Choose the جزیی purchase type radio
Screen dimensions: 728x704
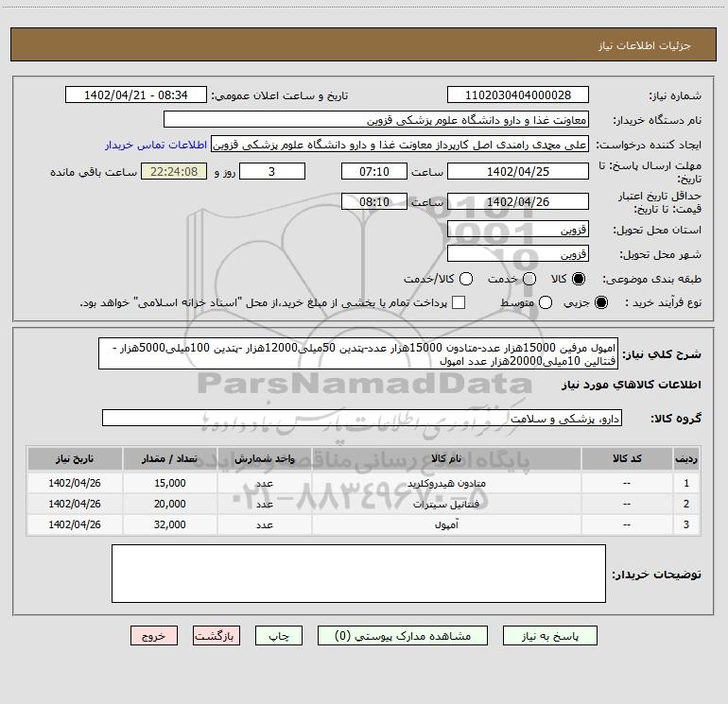tap(600, 302)
